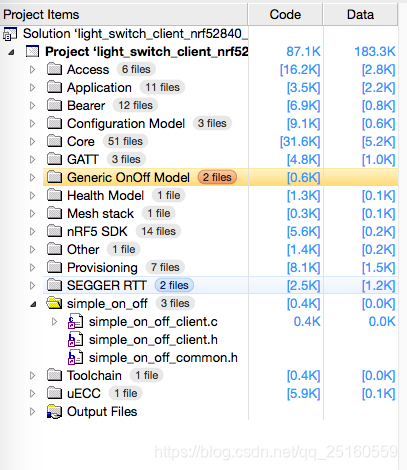Image resolution: width=407 pixels, height=470 pixels.
Task: Click the Output Files folder icon
Action: [x=54, y=412]
